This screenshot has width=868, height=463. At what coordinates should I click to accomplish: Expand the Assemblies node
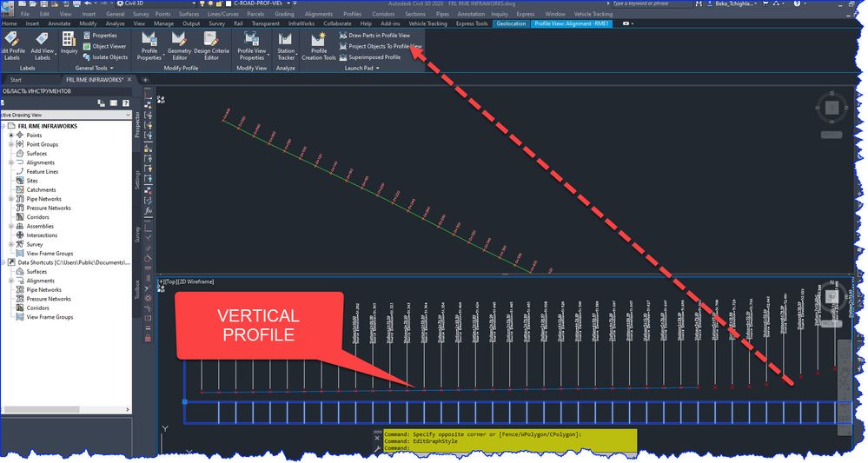(11, 226)
